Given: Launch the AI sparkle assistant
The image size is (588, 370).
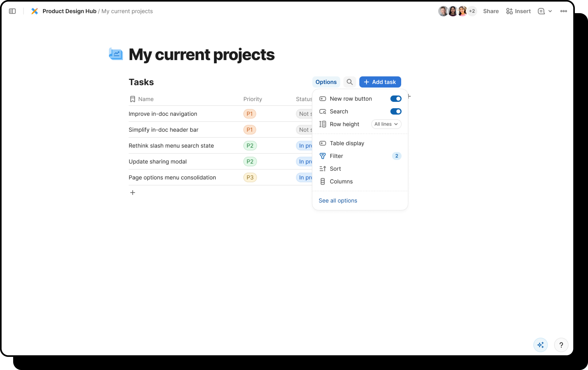Looking at the screenshot, I should click(540, 345).
